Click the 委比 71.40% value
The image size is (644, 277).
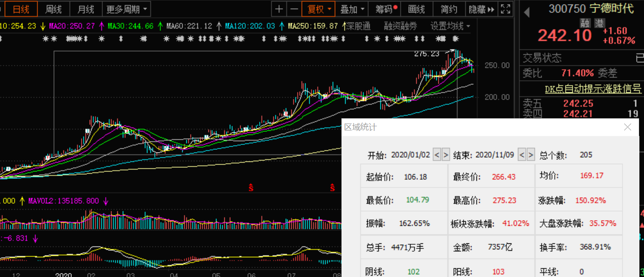click(577, 73)
